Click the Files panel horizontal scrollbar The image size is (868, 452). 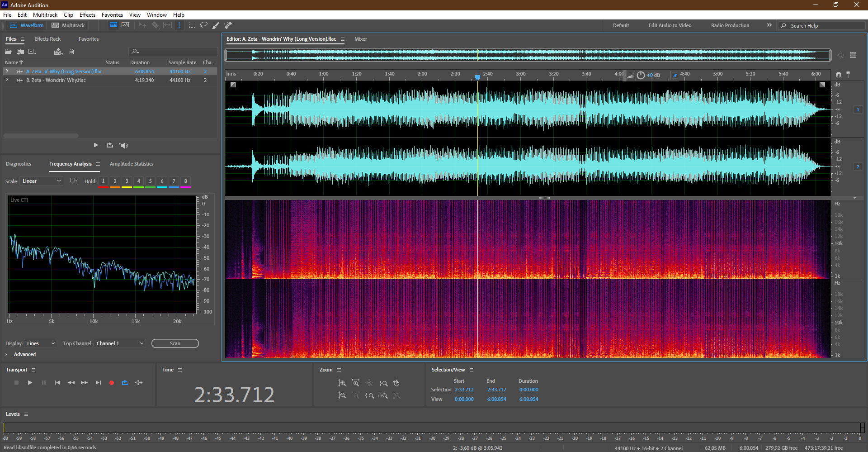coord(41,136)
